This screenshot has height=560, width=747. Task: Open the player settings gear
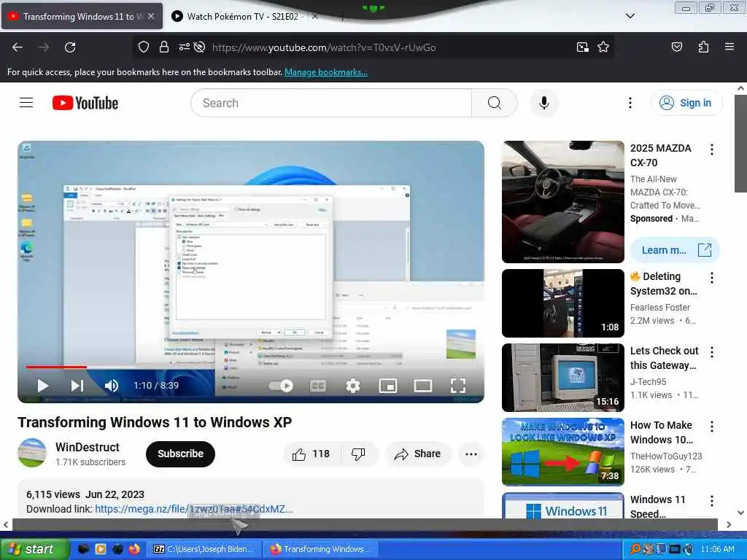353,386
